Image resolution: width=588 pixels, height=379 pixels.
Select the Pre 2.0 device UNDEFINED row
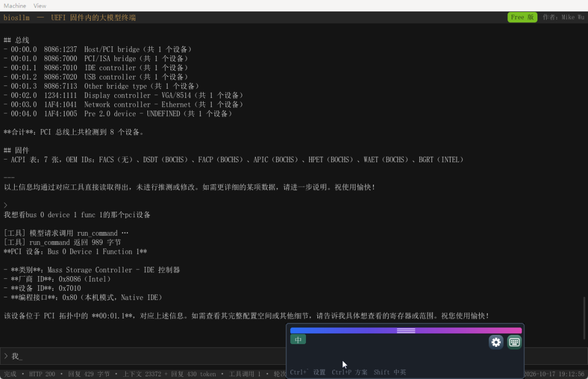click(x=118, y=114)
